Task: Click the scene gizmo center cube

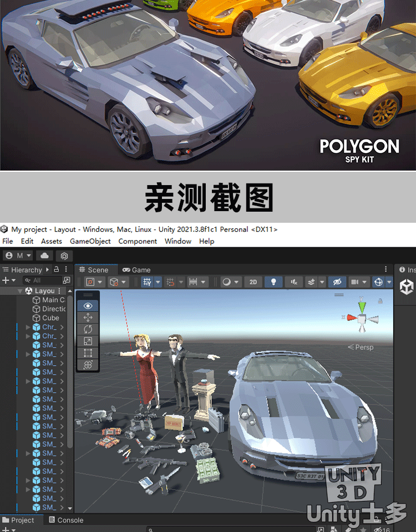Action: (x=362, y=319)
